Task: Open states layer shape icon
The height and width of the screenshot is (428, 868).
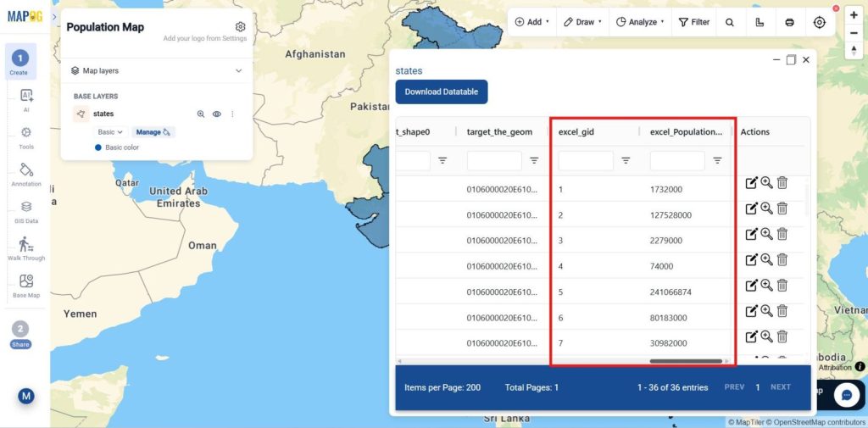Action: 81,114
